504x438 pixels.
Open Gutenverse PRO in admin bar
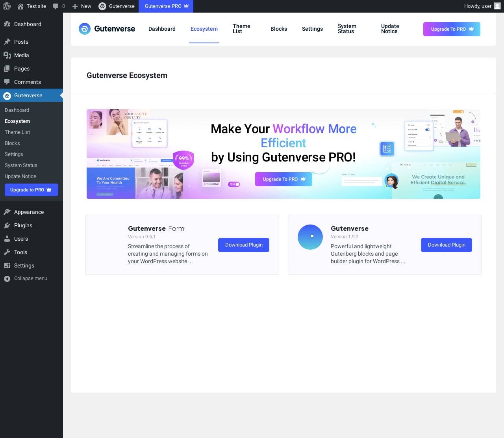pyautogui.click(x=166, y=6)
